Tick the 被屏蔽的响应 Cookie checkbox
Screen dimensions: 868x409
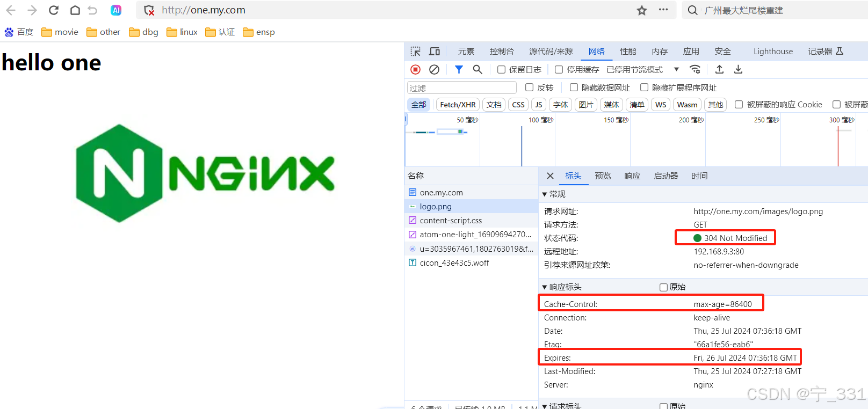coord(739,105)
